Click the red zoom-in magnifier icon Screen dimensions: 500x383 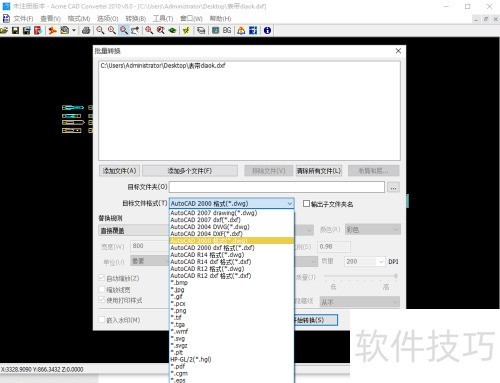(149, 31)
